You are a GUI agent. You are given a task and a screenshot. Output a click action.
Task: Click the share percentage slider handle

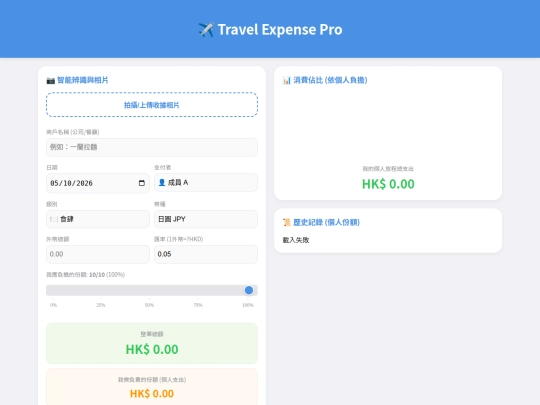coord(249,290)
